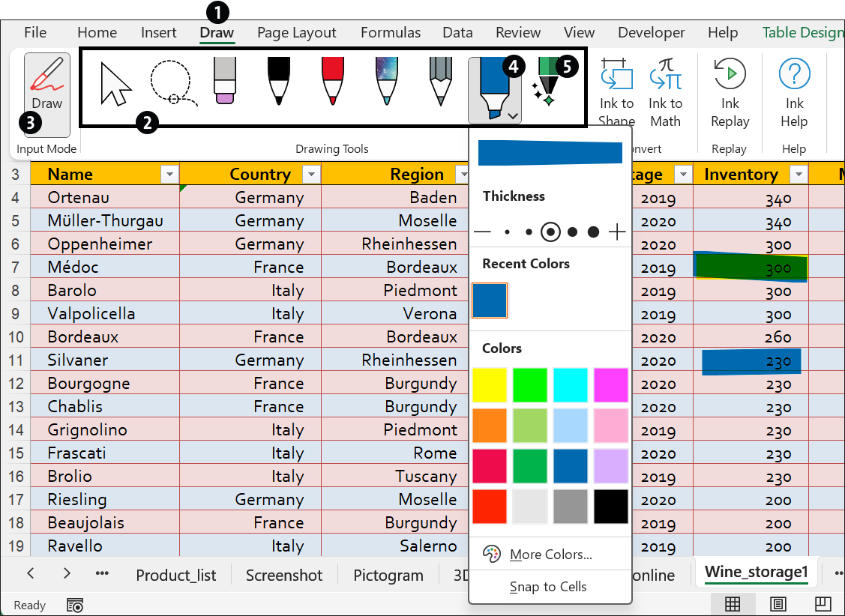The width and height of the screenshot is (845, 616).
Task: Pick the eraser tool
Action: pyautogui.click(x=225, y=81)
